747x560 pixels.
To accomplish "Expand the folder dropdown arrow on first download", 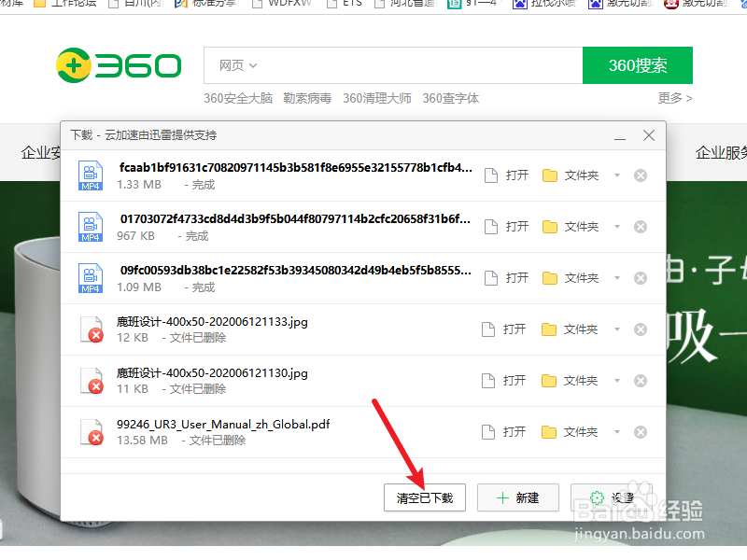I will point(617,175).
